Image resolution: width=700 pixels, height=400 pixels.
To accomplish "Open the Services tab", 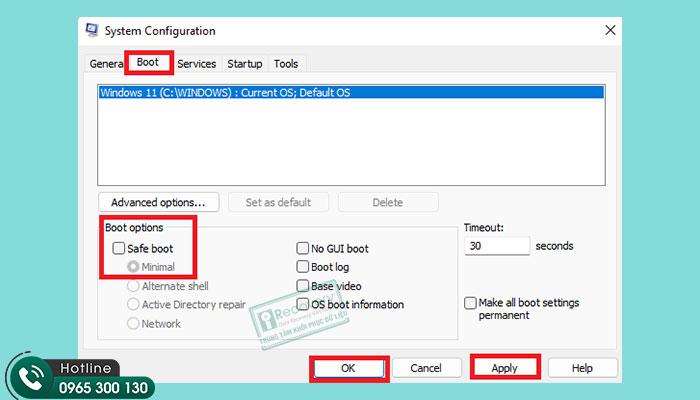I will (196, 64).
